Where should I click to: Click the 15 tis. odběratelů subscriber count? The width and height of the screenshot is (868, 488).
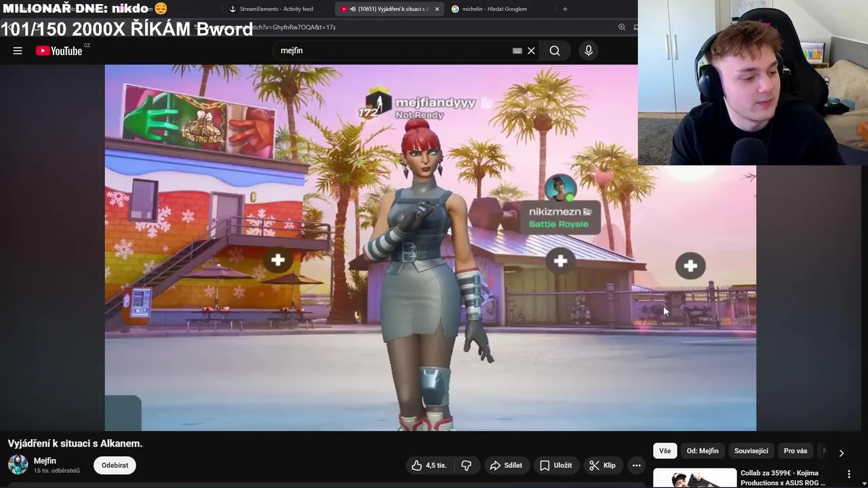(57, 470)
